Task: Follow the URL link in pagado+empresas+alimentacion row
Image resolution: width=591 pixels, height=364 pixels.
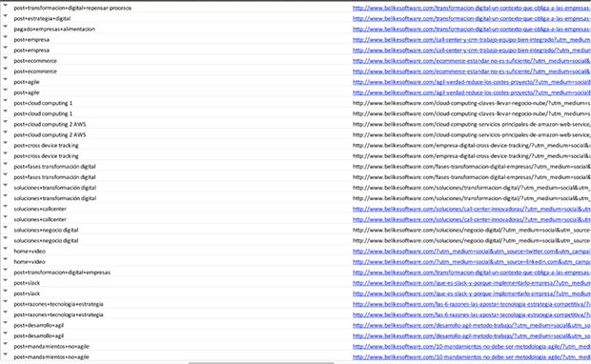Action: [472, 29]
